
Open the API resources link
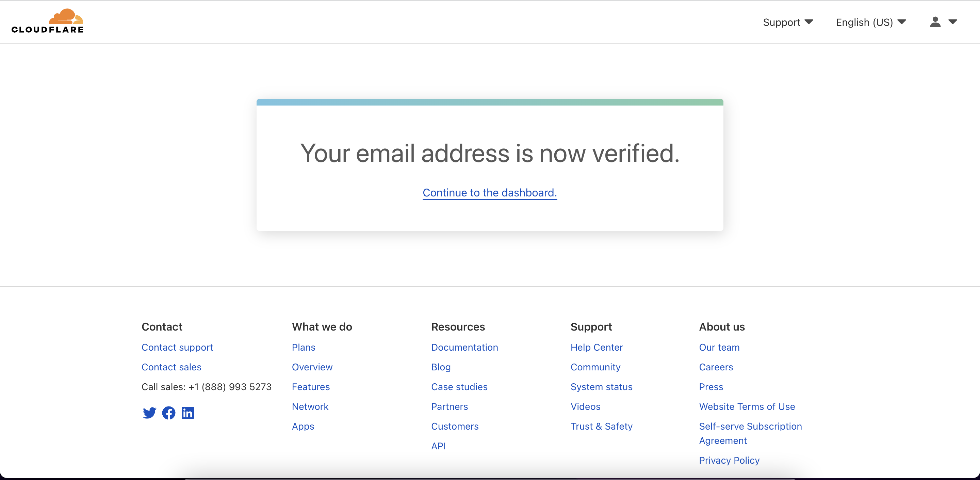(x=438, y=446)
